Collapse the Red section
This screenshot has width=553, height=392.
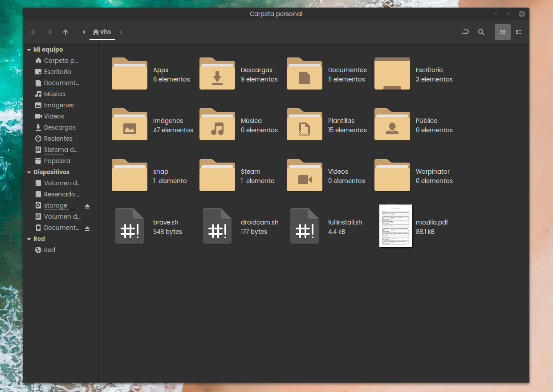[29, 238]
